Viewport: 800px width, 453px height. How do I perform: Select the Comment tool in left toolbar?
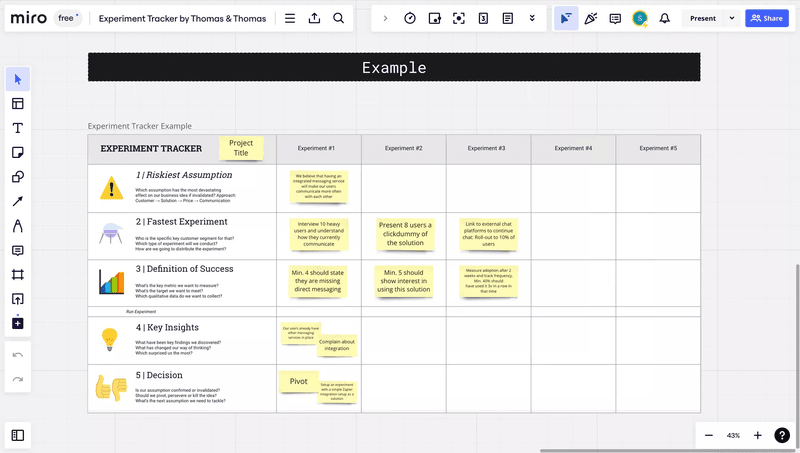(18, 250)
